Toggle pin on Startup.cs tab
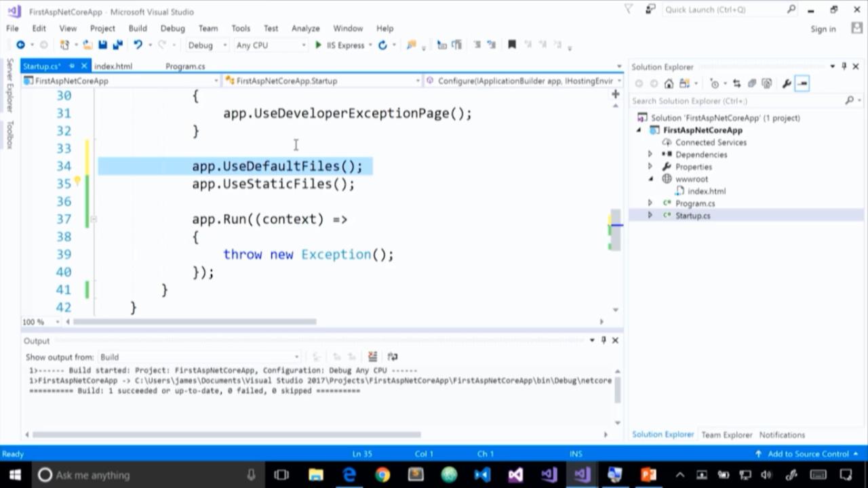The width and height of the screenshot is (868, 488). click(72, 66)
